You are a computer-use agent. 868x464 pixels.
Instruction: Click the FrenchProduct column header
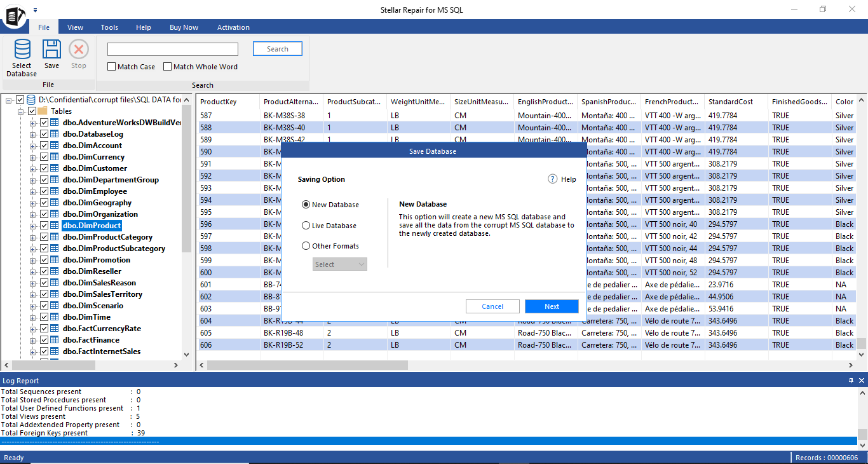[672, 102]
